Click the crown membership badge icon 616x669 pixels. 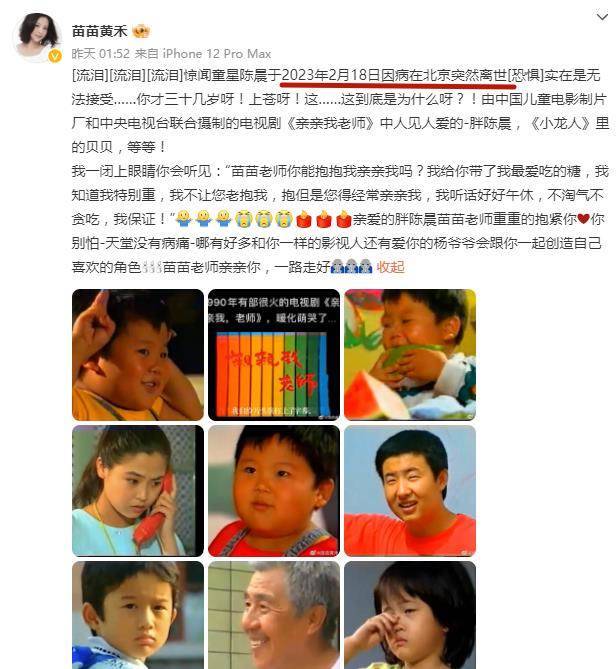click(x=141, y=31)
